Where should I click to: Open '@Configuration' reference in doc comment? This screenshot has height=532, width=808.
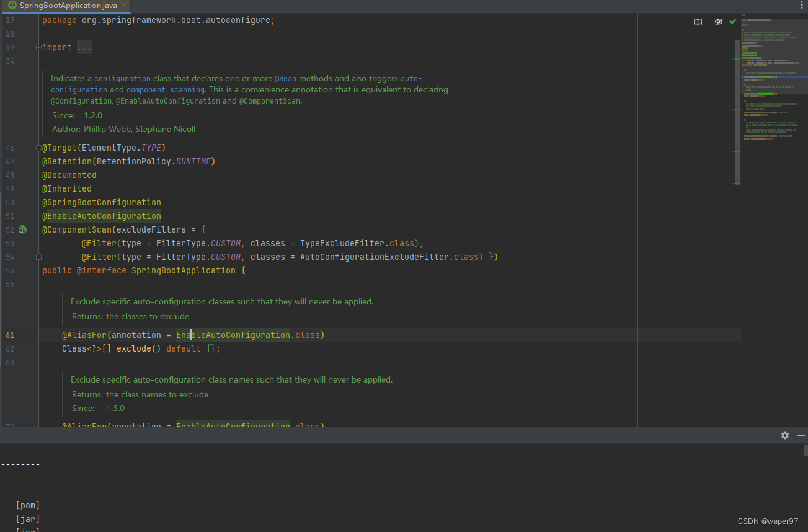(x=81, y=101)
